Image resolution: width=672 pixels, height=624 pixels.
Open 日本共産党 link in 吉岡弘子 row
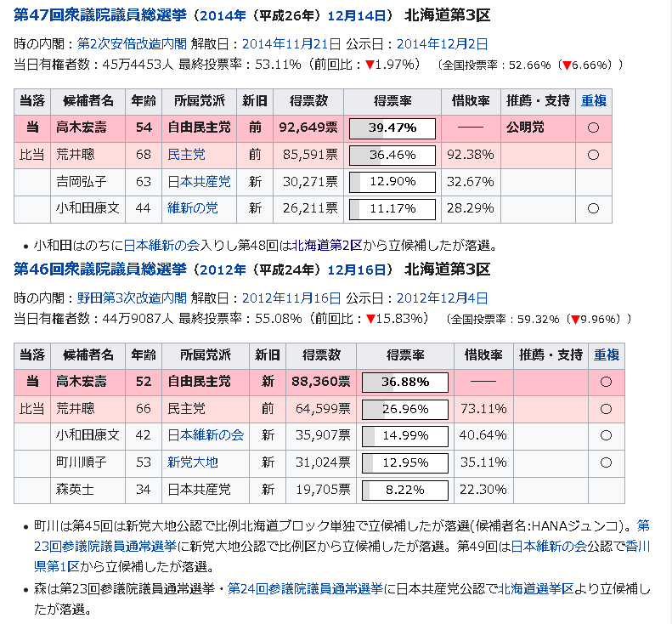[x=199, y=182]
